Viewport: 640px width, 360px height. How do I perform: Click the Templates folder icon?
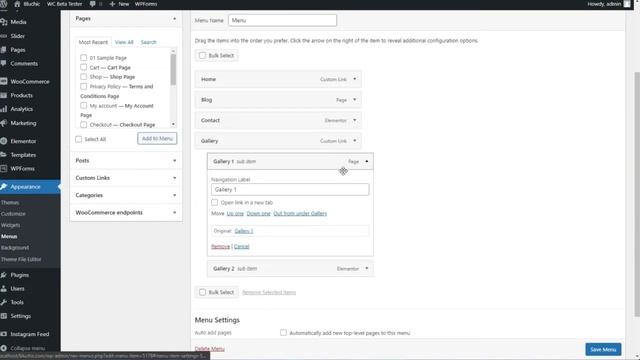pos(4,155)
